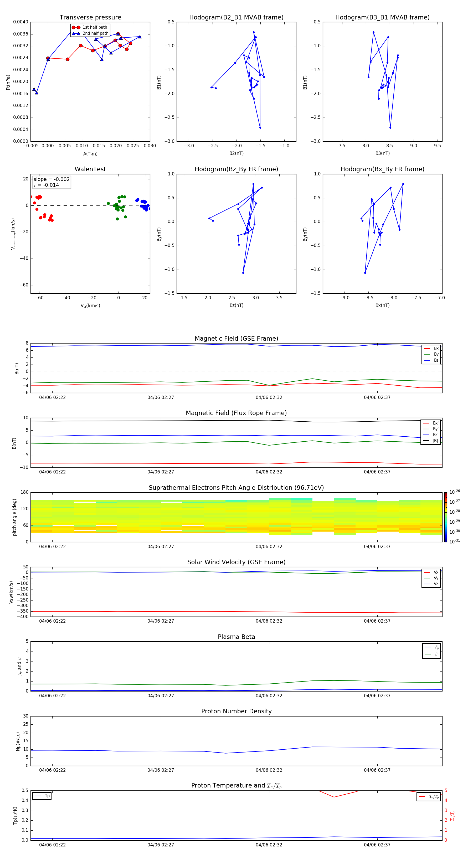Image resolution: width=473 pixels, height=868 pixels.
Task: Click the Suprathermal Electrons Pitch Angle Distribution title
Action: pyautogui.click(x=236, y=488)
